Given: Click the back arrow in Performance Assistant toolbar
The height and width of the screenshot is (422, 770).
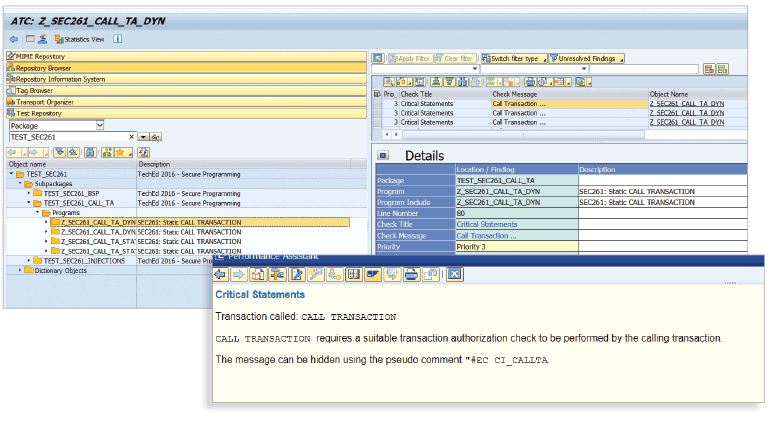Looking at the screenshot, I should [222, 274].
